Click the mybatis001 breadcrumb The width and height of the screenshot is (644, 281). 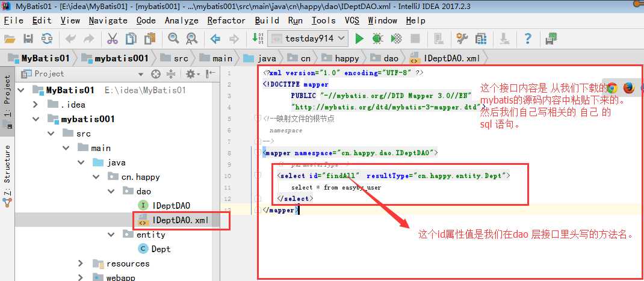tap(114, 58)
